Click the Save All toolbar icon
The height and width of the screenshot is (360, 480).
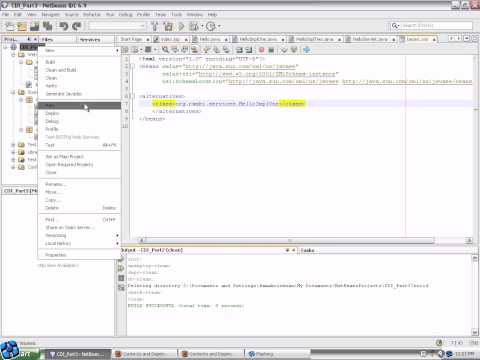[48, 26]
